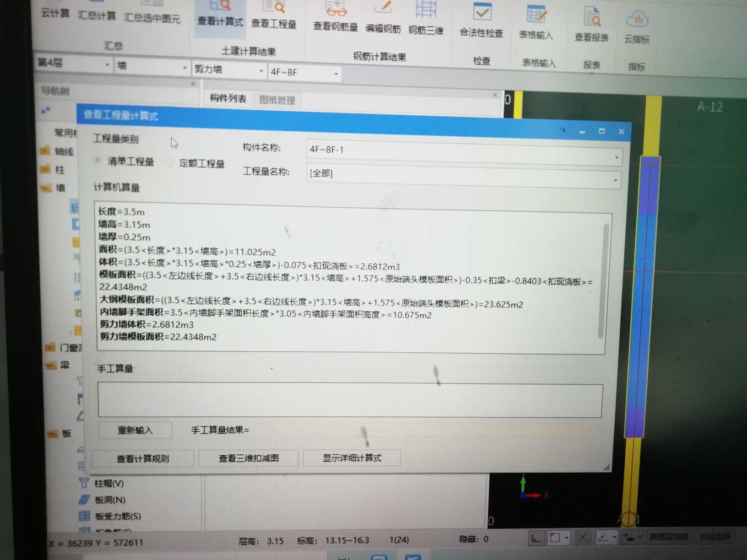Viewport: 747px width, 560px height.
Task: Click the 内墙脚手架面积 calculation line
Action: [x=266, y=313]
